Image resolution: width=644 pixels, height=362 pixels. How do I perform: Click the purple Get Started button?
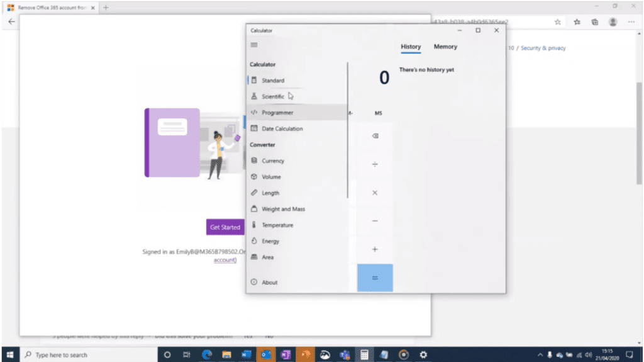click(225, 227)
